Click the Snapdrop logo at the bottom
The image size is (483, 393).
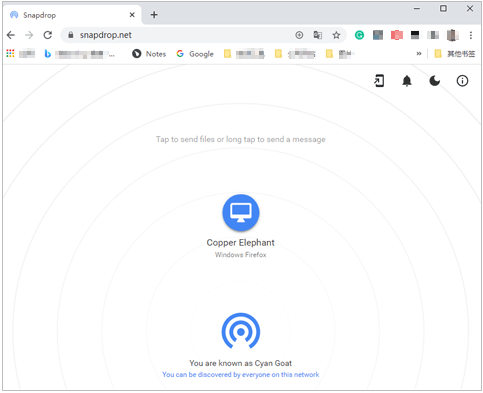(241, 331)
